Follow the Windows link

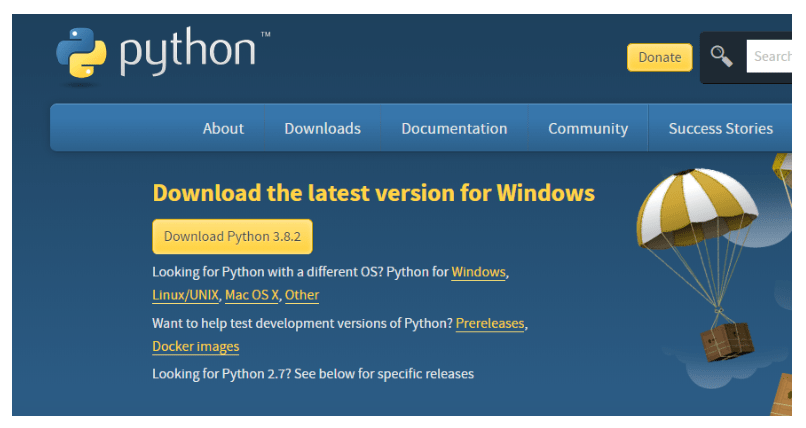[x=479, y=272]
